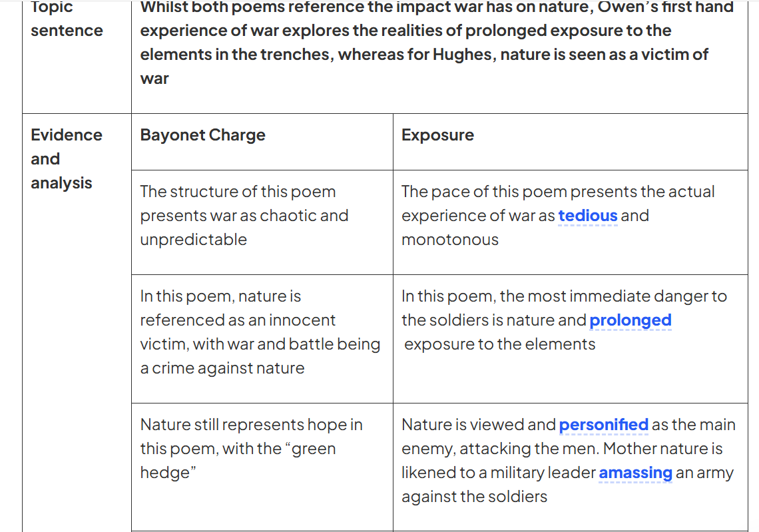This screenshot has width=759, height=532.
Task: Open the 'tedious' glossary link
Action: point(588,216)
